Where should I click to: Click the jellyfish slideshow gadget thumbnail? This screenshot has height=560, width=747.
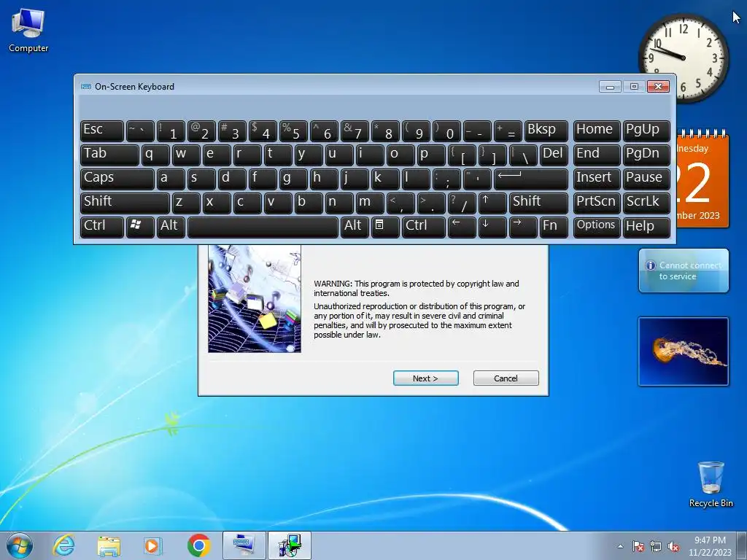pos(683,351)
